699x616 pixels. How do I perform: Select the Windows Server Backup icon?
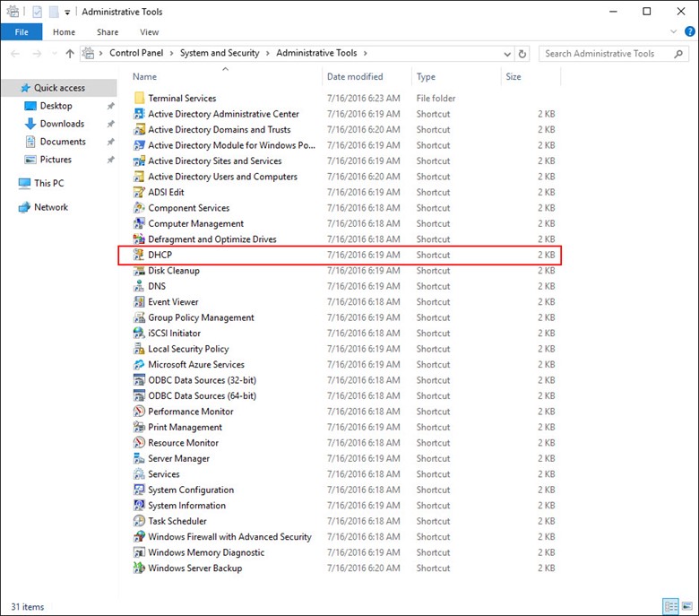pyautogui.click(x=139, y=568)
